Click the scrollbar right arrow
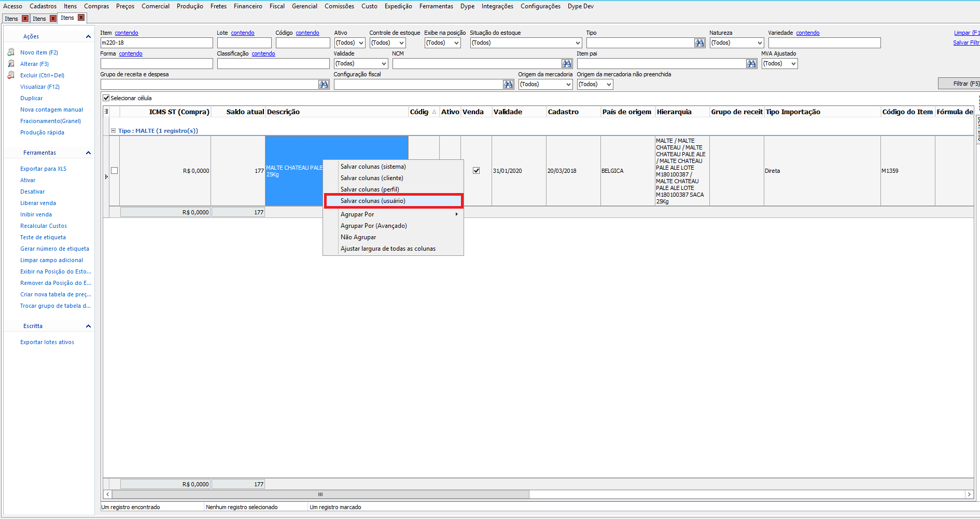The width and height of the screenshot is (980, 519). tap(969, 495)
